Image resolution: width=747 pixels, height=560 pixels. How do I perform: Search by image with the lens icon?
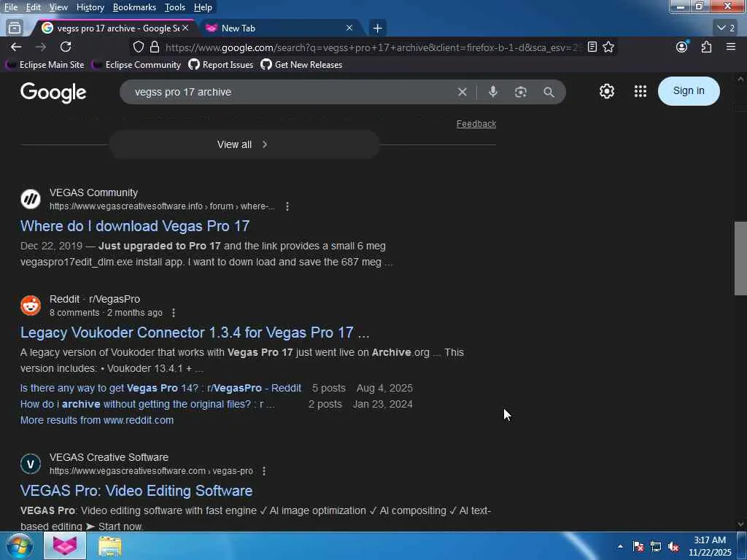coord(520,92)
